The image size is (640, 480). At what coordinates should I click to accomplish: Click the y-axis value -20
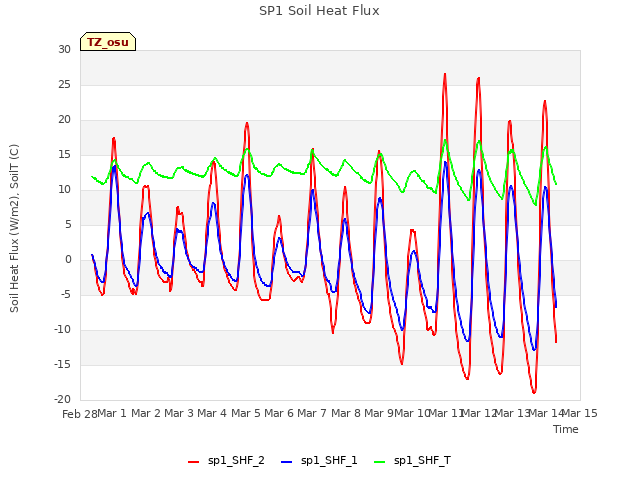coord(62,399)
